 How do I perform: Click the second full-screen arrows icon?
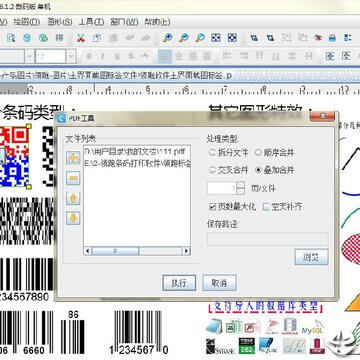(x=232, y=38)
